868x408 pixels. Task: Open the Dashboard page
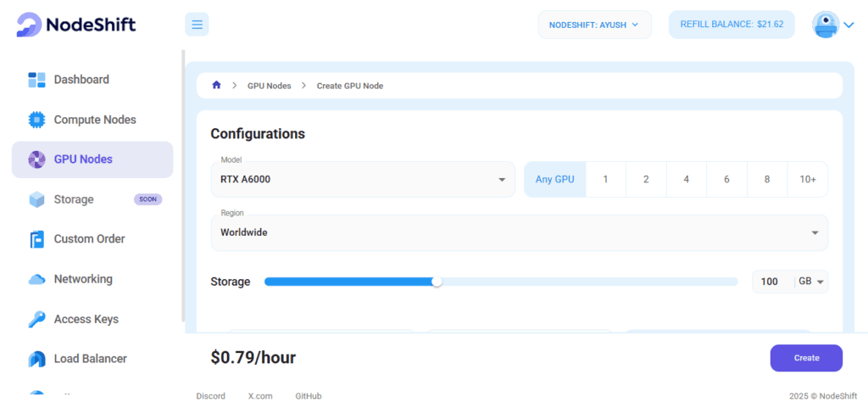point(81,80)
